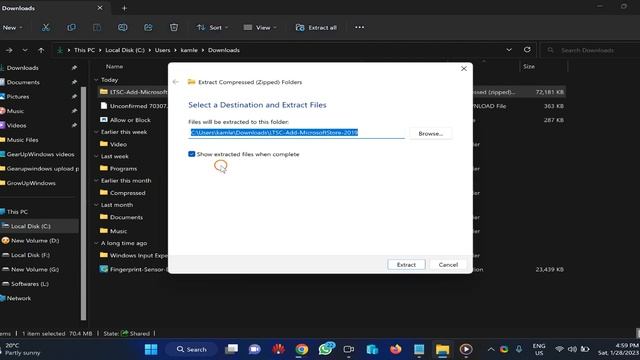Image resolution: width=640 pixels, height=360 pixels.
Task: Select Softwares (L:) in sidebar
Action: 29,284
